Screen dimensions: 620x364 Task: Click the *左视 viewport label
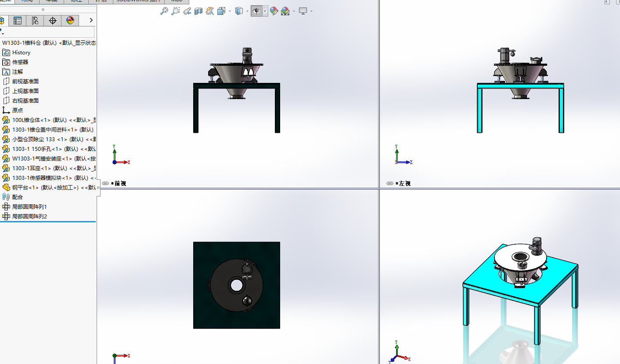pyautogui.click(x=403, y=184)
